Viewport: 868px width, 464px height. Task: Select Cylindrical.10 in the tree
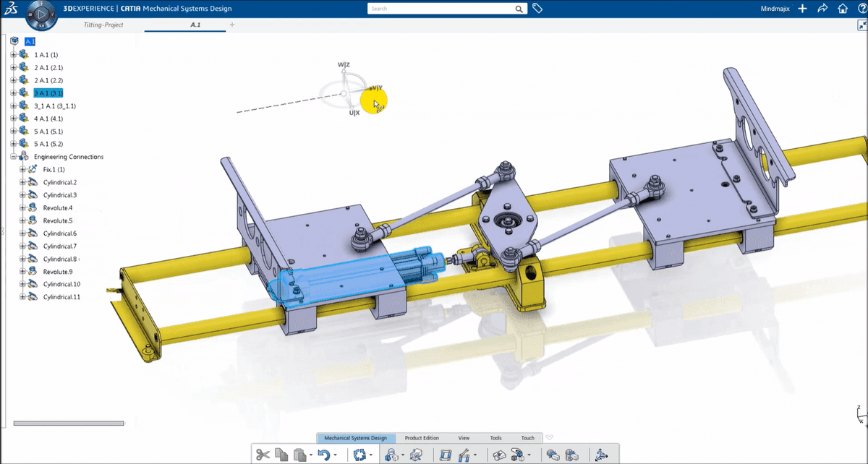[x=61, y=285]
